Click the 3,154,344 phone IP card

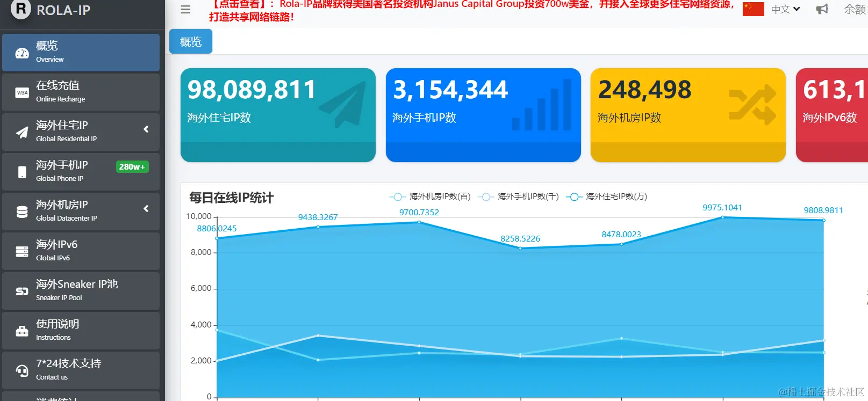pos(483,115)
